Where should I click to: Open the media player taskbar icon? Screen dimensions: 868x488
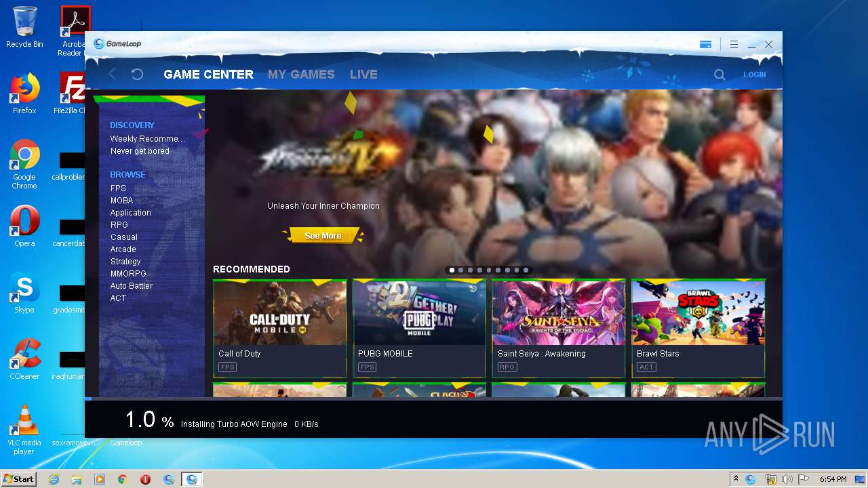pos(100,479)
